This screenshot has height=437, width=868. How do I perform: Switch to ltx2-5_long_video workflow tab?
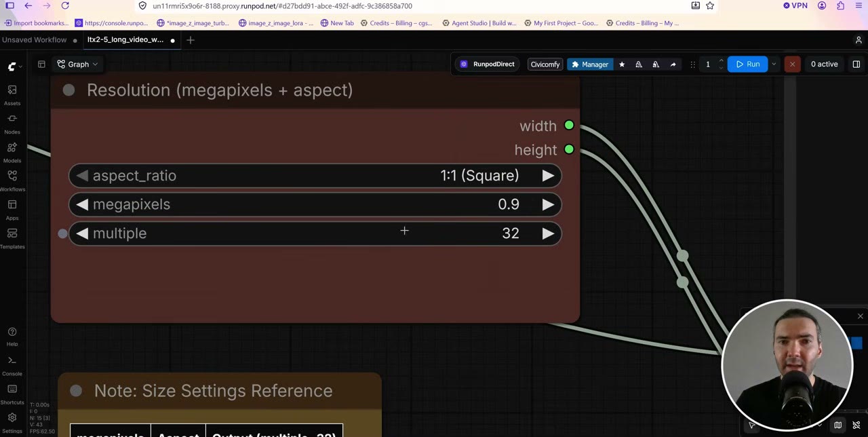click(125, 40)
